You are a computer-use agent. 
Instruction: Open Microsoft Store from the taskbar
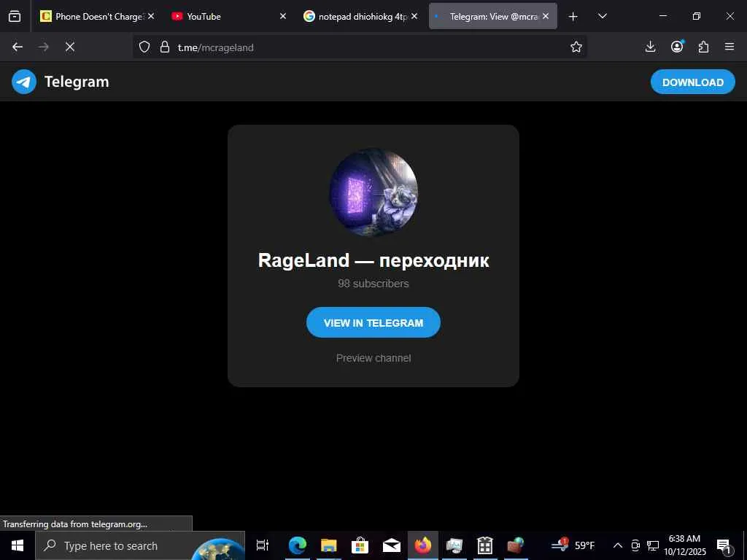tap(360, 545)
